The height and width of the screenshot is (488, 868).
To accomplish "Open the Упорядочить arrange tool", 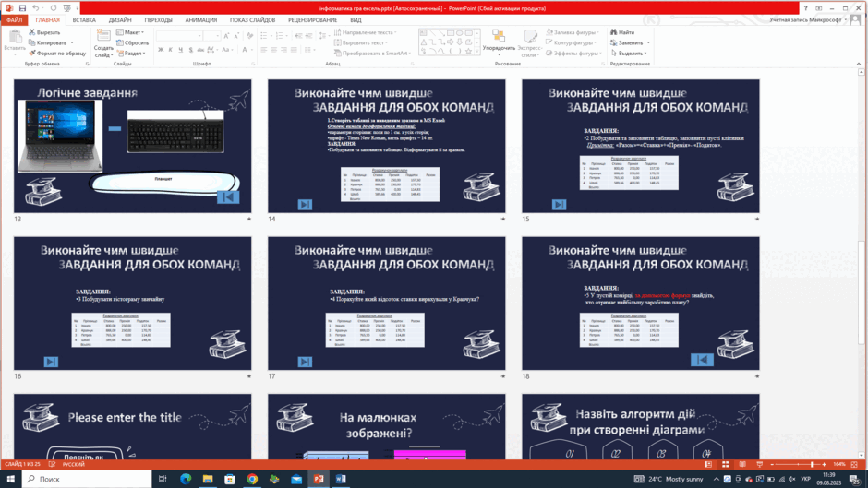I will pyautogui.click(x=499, y=43).
